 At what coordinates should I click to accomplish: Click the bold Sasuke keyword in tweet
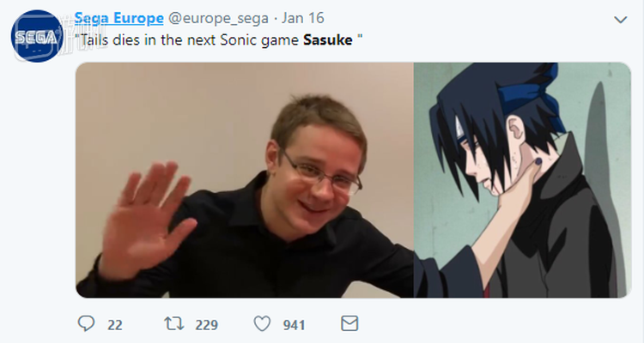(x=328, y=40)
